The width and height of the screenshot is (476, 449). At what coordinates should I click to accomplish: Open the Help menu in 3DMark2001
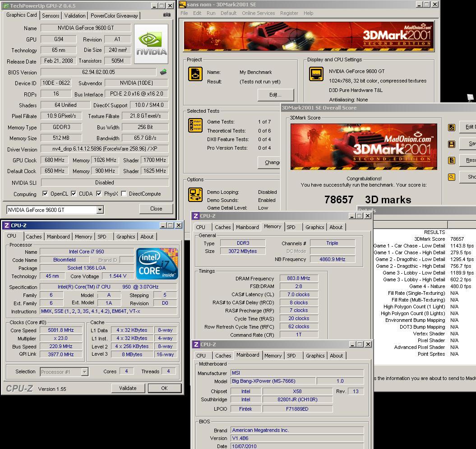tap(309, 13)
